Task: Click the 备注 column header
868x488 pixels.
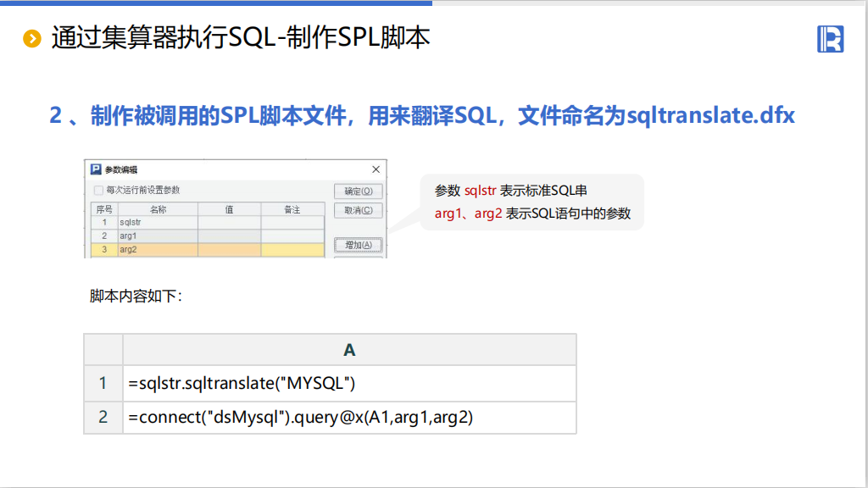Action: pos(292,209)
